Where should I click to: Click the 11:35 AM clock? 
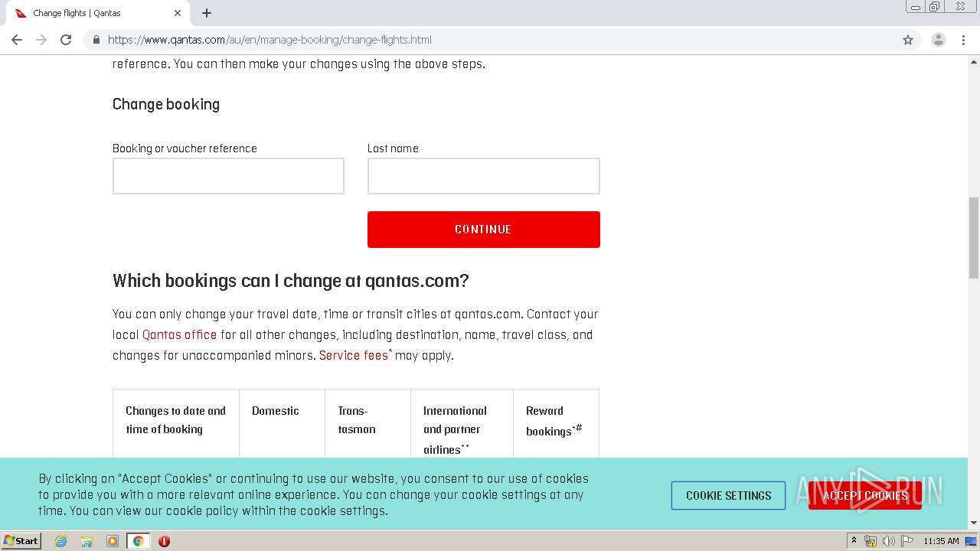point(941,541)
